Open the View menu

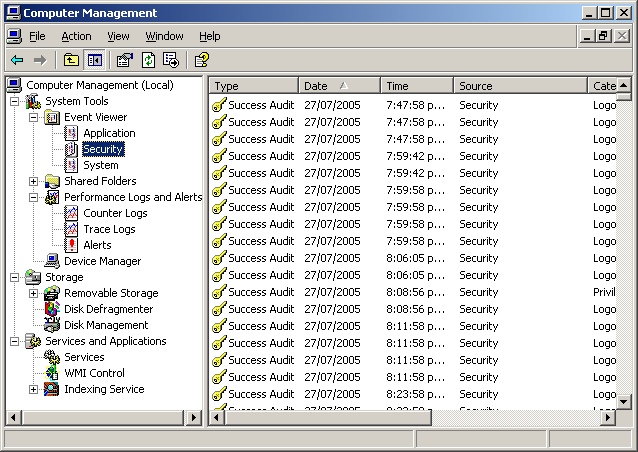tap(118, 36)
